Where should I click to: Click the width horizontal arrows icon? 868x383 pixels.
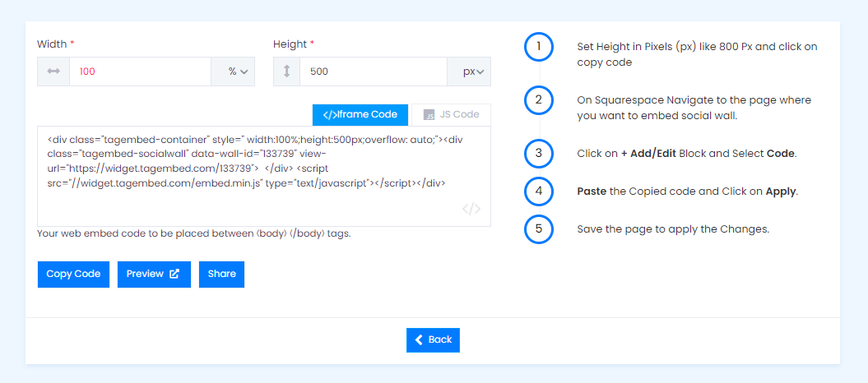(53, 72)
